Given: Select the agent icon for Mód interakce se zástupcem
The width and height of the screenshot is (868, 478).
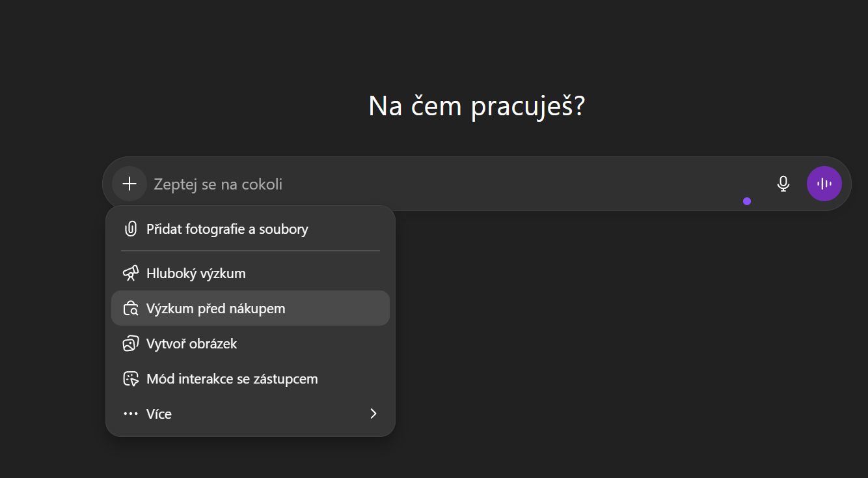Looking at the screenshot, I should point(130,378).
